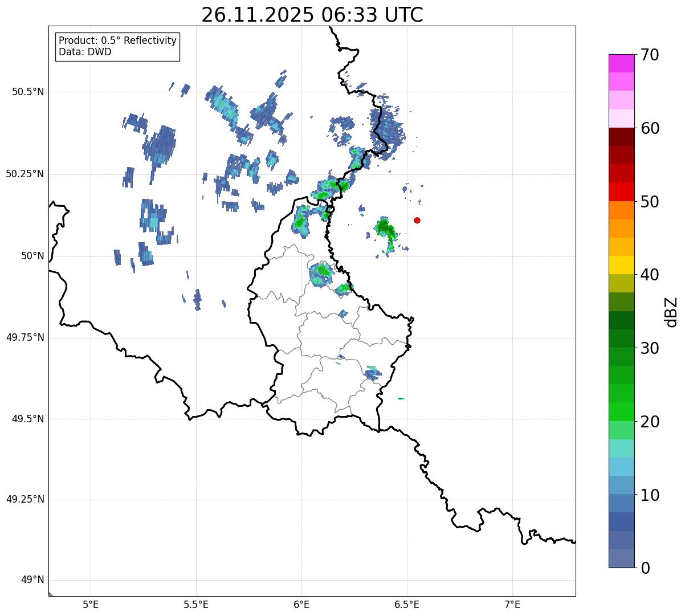The height and width of the screenshot is (616, 685).
Task: Click the 50°N latitude label
Action: coord(33,256)
